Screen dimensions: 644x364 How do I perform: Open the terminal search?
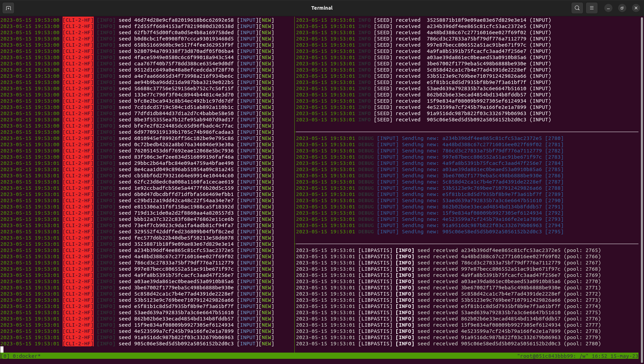point(577,8)
